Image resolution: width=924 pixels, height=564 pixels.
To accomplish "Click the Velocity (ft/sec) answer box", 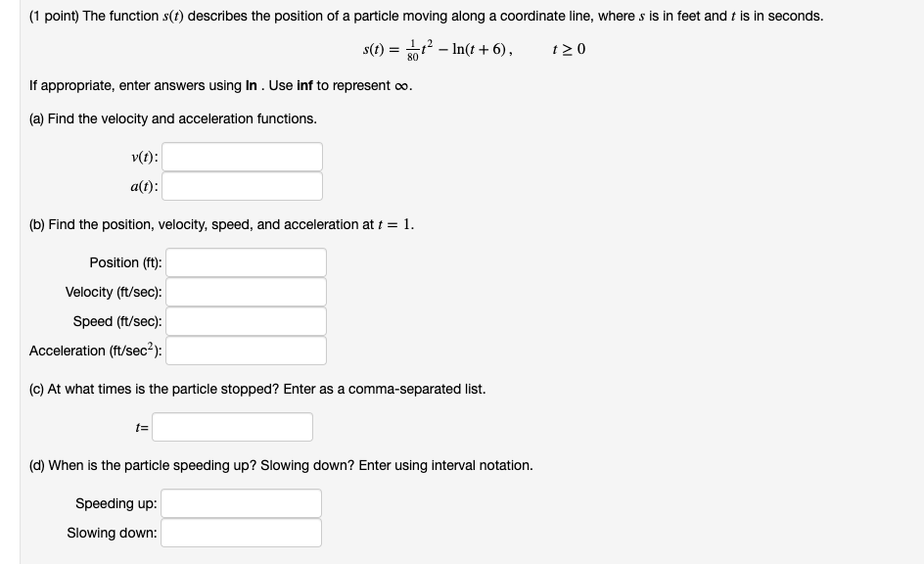I will click(x=246, y=291).
